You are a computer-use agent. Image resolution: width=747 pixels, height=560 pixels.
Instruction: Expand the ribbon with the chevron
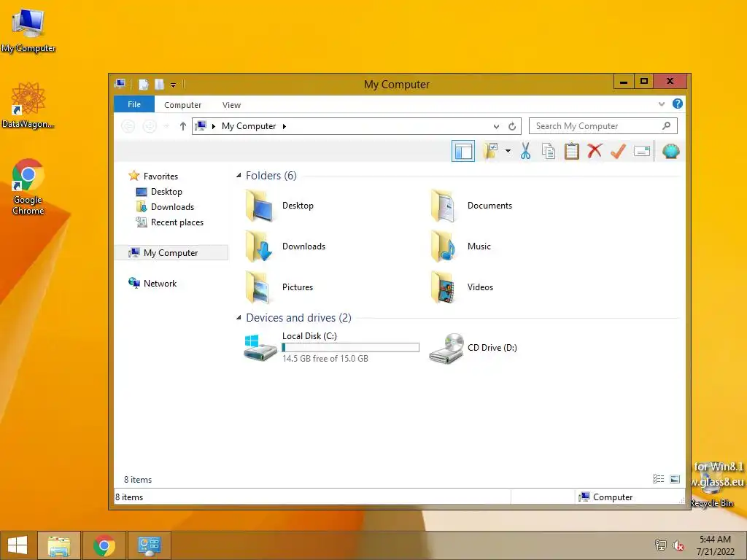click(661, 104)
